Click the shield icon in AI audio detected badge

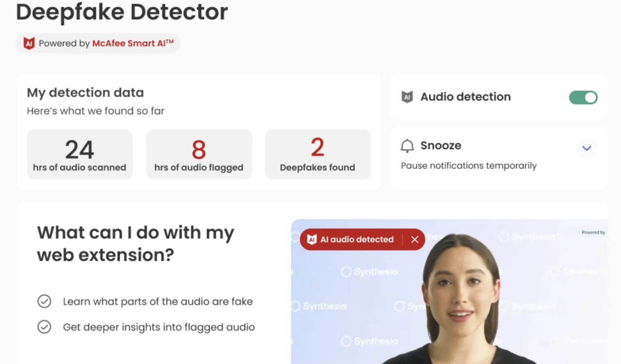[x=312, y=239]
